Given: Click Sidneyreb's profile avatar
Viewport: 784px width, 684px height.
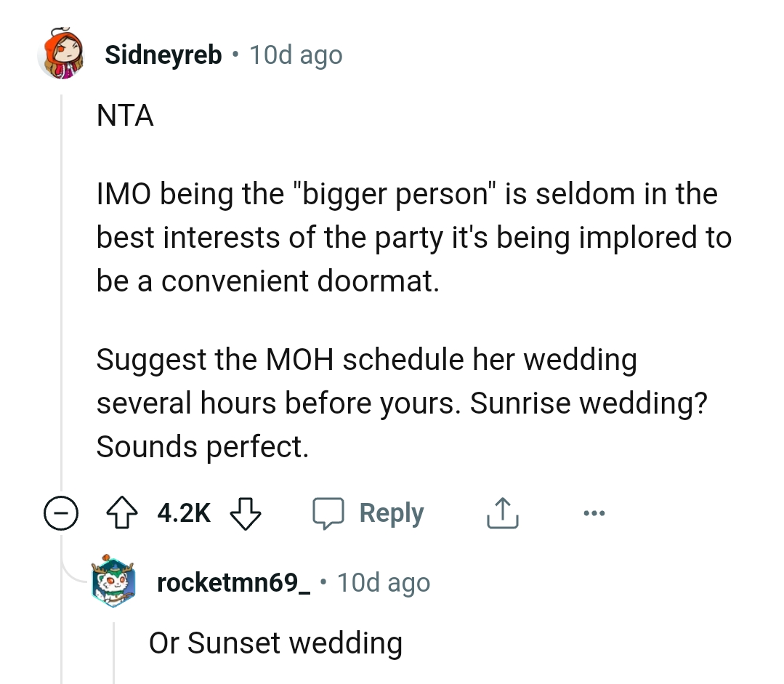Looking at the screenshot, I should 62,55.
